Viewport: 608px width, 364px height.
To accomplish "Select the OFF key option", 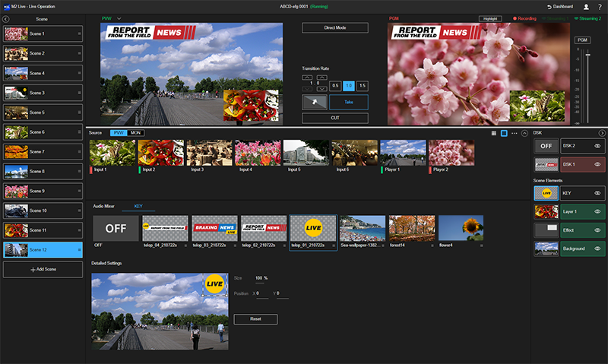I will (x=116, y=228).
